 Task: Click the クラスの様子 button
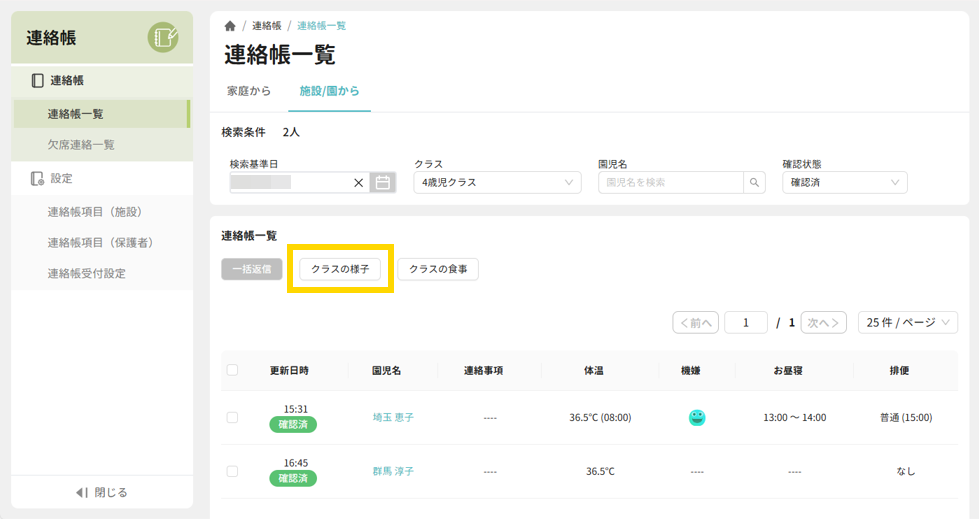[x=340, y=269]
